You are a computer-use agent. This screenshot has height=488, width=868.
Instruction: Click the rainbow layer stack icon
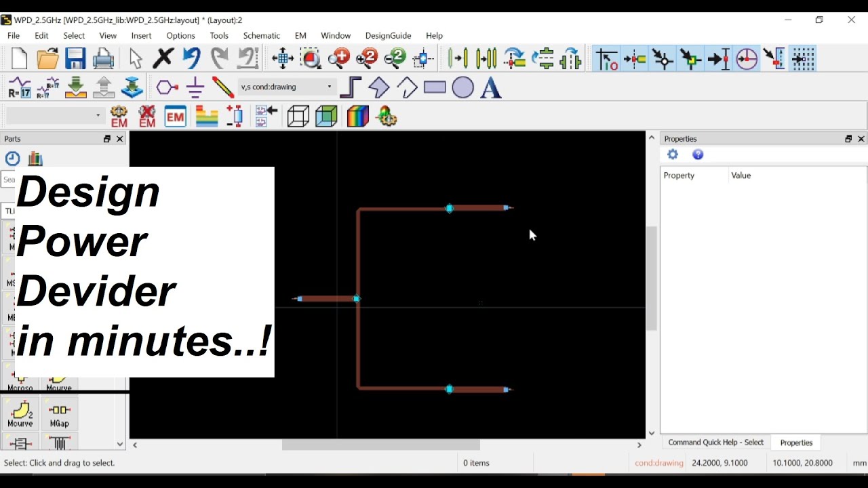[x=357, y=117]
